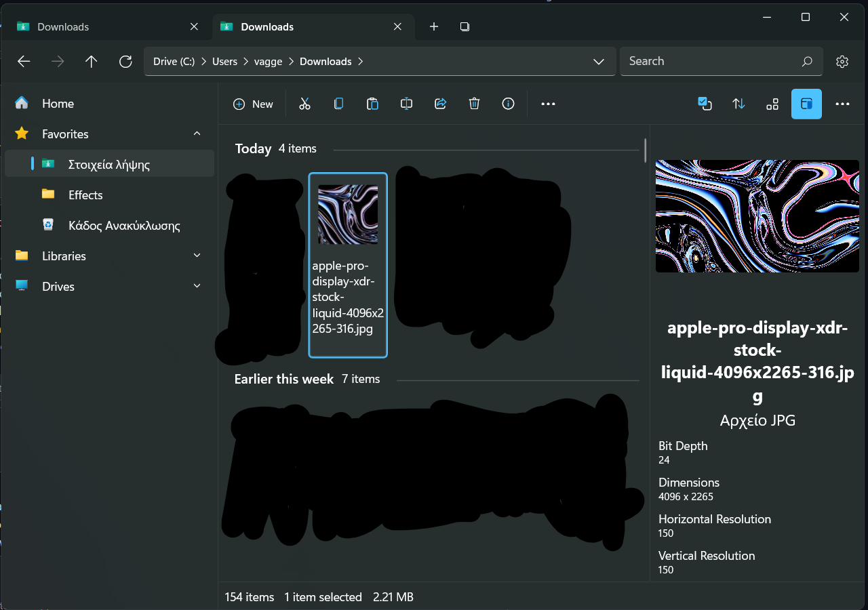Open the chevron after vagge breadcrumb
The width and height of the screenshot is (868, 610).
pyautogui.click(x=291, y=62)
